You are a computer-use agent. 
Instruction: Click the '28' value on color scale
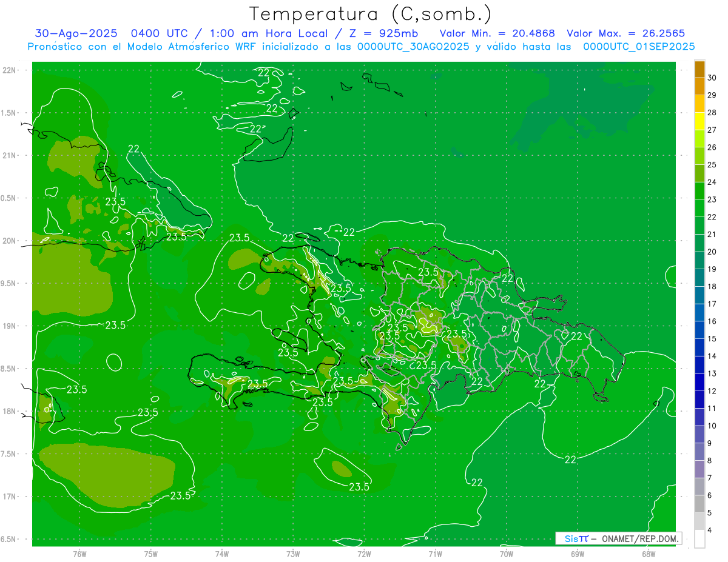tap(712, 112)
